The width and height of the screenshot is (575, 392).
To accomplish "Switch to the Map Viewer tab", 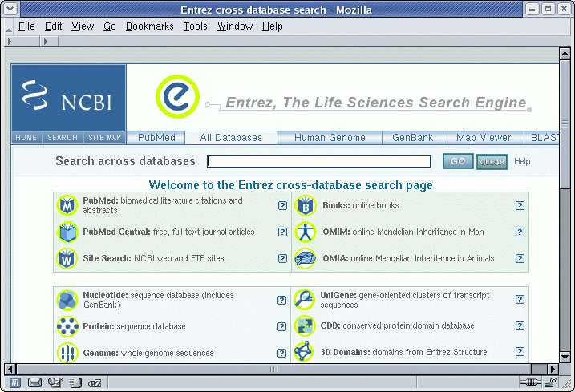I will coord(484,138).
